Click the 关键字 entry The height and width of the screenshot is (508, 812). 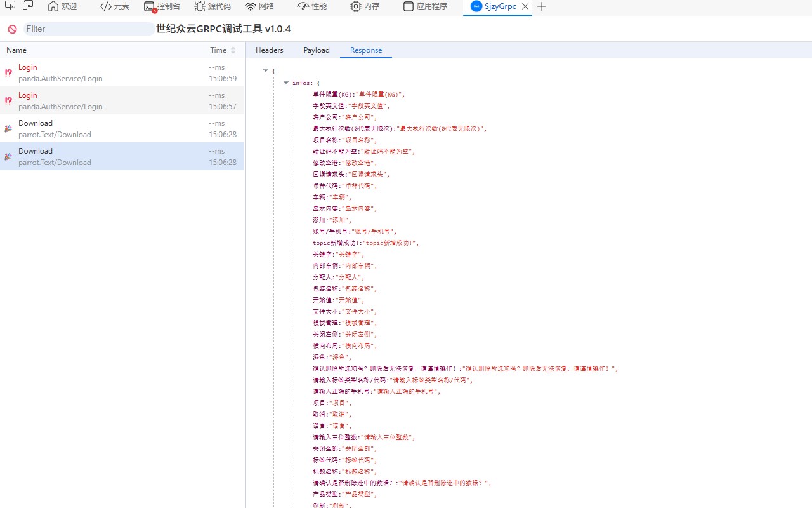[x=338, y=255]
